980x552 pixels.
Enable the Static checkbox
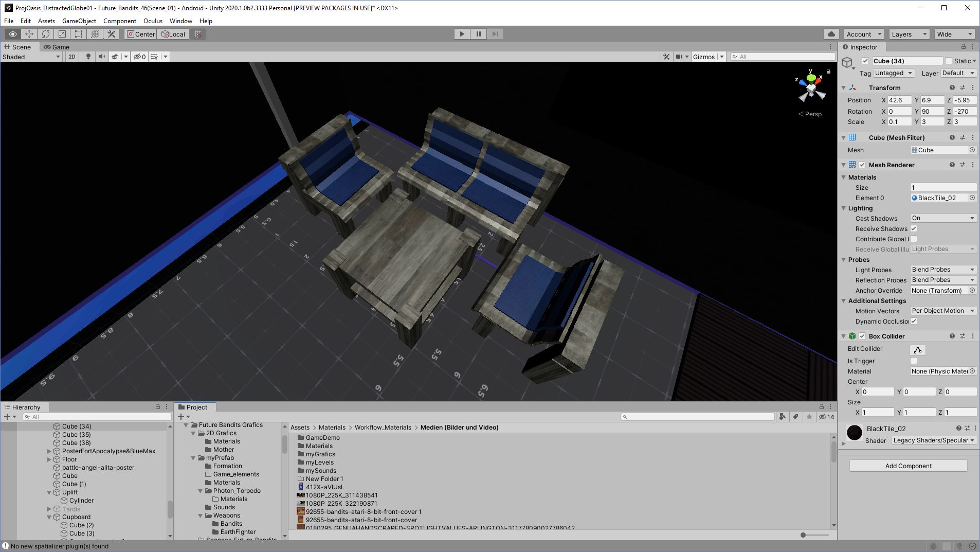pyautogui.click(x=949, y=61)
